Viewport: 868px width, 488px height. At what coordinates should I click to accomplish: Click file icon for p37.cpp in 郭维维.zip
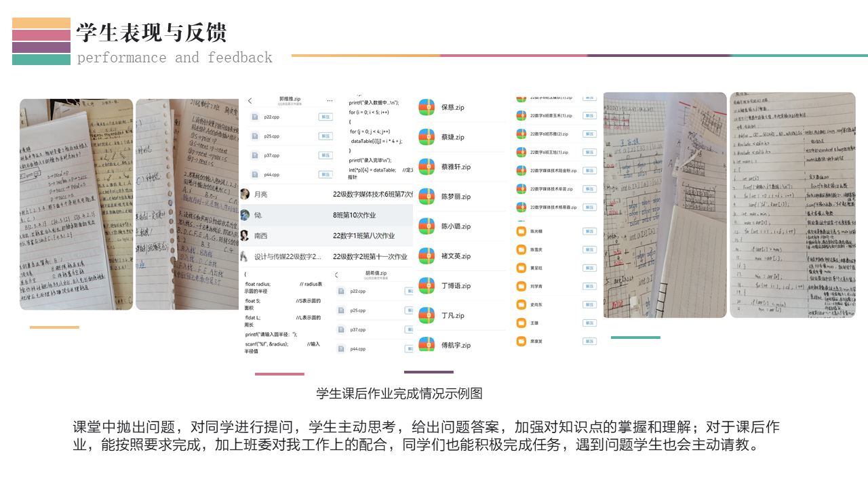(254, 155)
